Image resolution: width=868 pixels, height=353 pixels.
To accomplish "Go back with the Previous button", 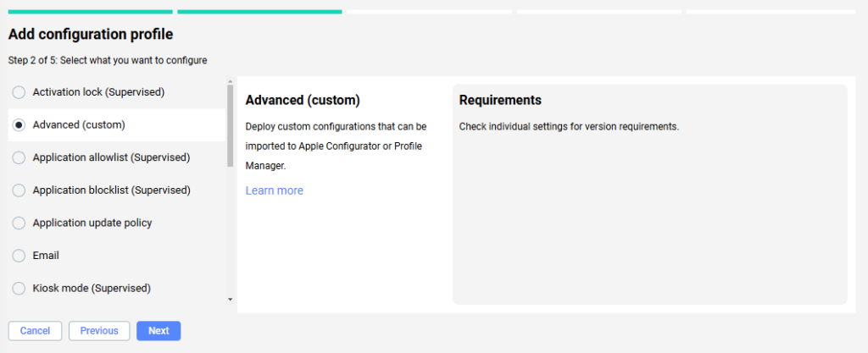I will (99, 331).
